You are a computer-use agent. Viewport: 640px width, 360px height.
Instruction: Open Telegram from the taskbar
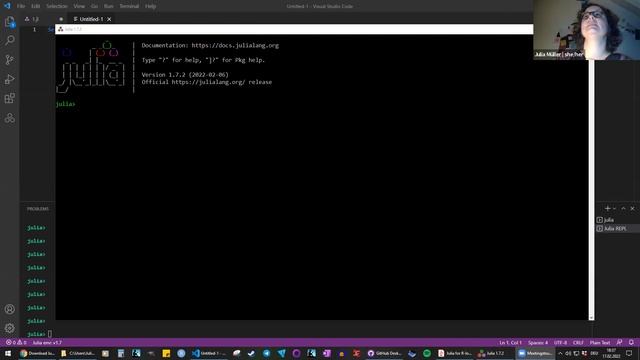pos(266,353)
